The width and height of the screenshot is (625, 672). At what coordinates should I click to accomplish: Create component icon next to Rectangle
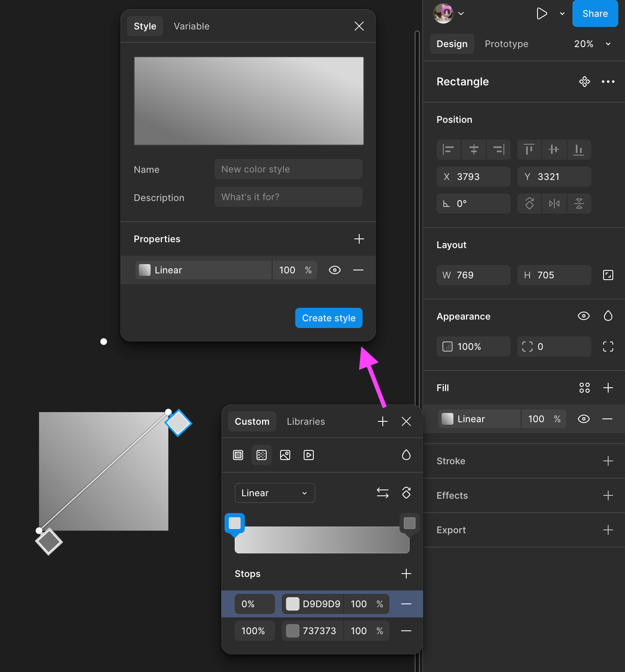point(585,82)
